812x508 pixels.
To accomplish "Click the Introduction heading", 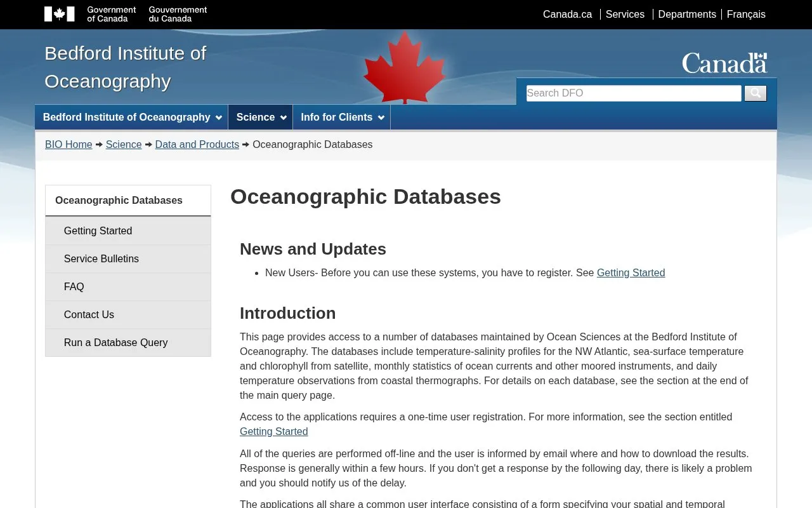I will tap(287, 313).
